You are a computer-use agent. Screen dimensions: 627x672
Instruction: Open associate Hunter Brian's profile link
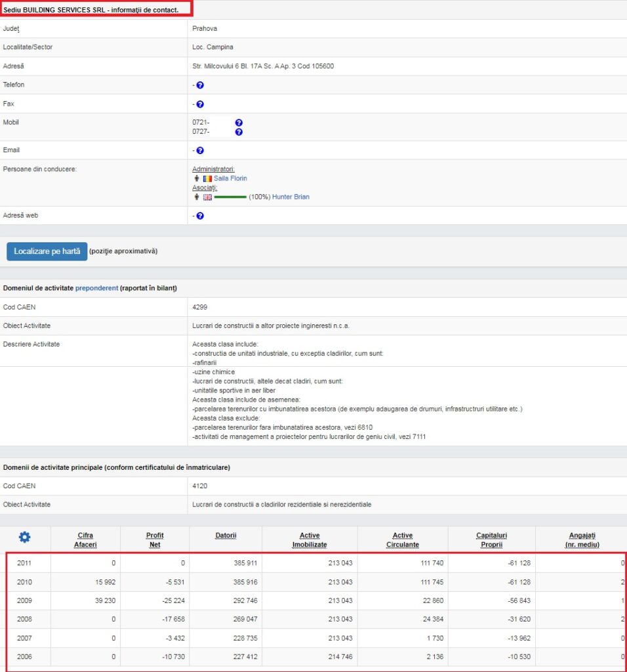(x=291, y=197)
